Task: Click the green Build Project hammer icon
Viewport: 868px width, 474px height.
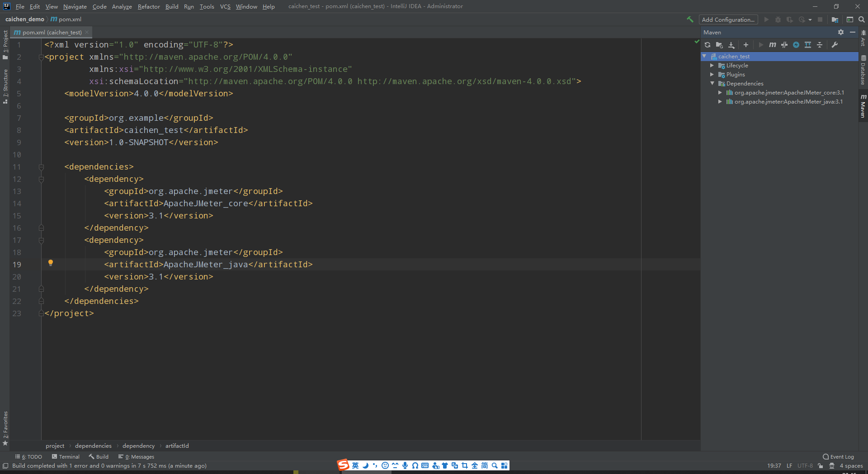Action: 690,19
